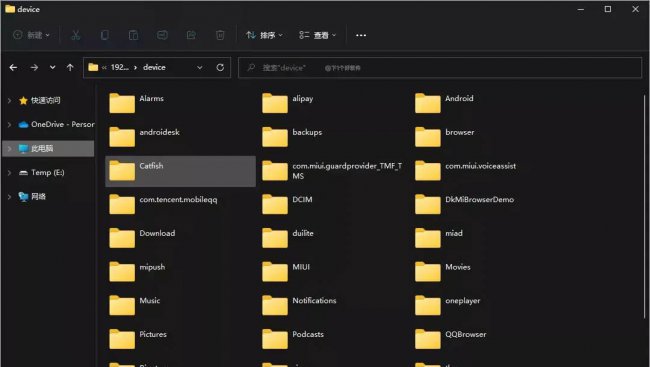Click the vertical scrollbar of file list

(x=645, y=207)
